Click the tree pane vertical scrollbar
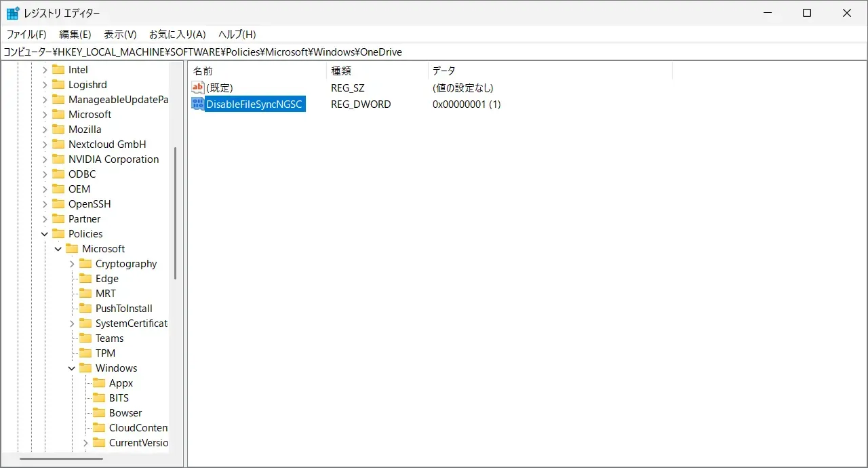The image size is (868, 468). (x=176, y=214)
